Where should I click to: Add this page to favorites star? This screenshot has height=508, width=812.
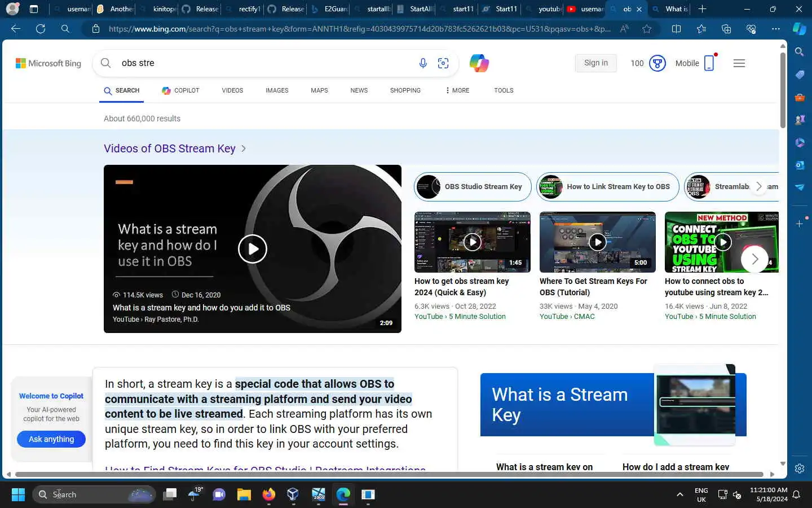point(647,29)
